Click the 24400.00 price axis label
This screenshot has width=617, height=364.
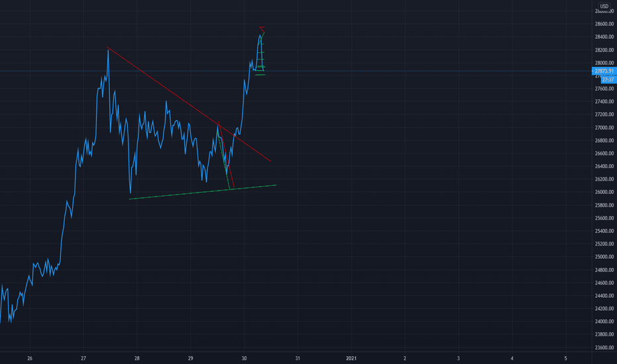[604, 296]
